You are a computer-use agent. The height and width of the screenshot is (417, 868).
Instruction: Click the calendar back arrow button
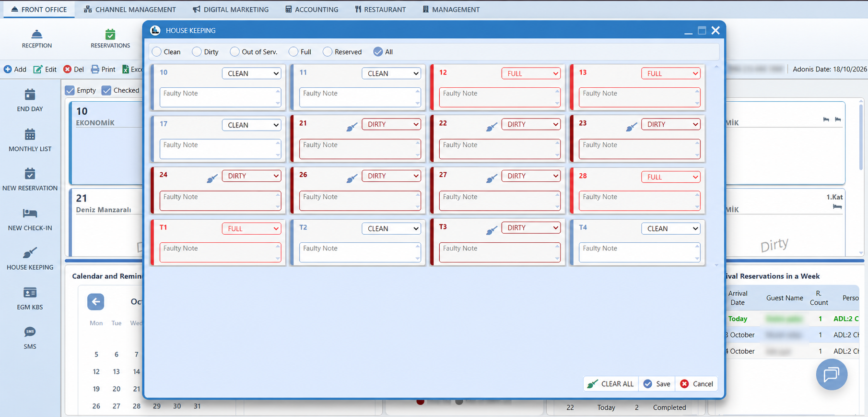(95, 301)
